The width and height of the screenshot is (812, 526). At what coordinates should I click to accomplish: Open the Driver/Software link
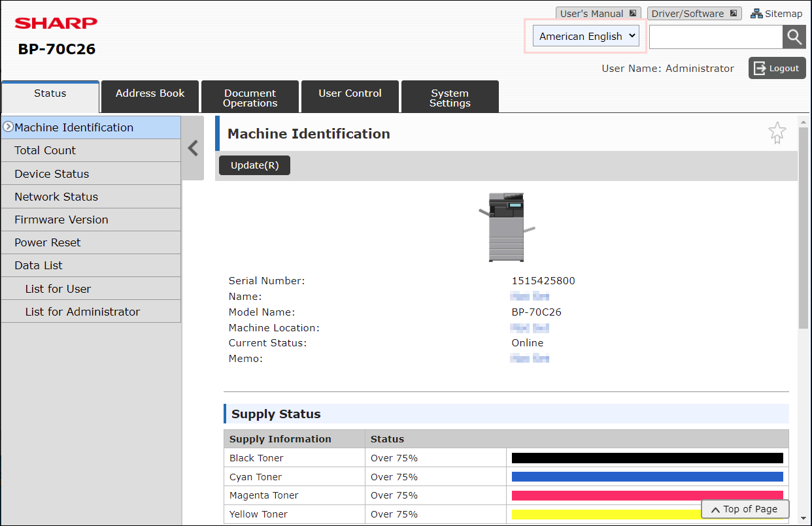pyautogui.click(x=694, y=14)
